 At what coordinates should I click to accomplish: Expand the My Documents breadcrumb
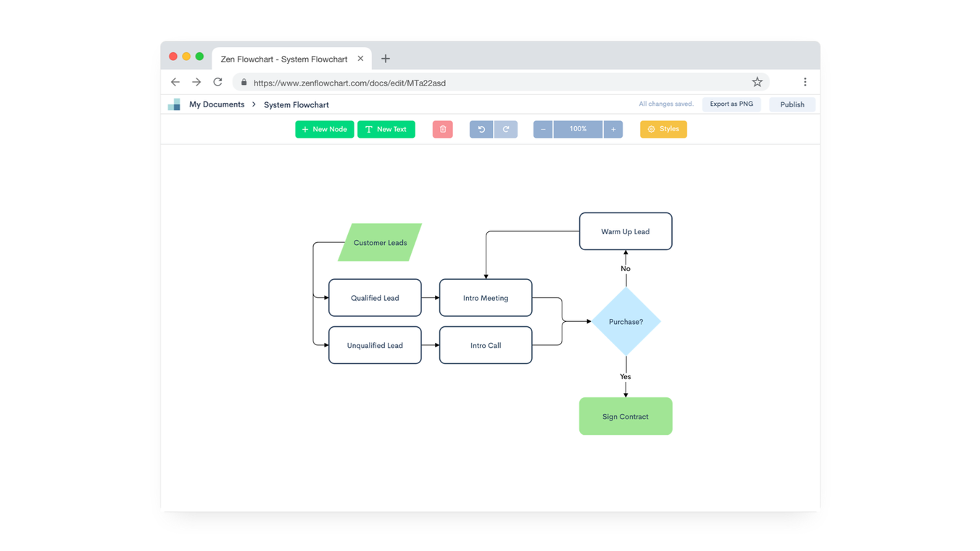tap(216, 104)
